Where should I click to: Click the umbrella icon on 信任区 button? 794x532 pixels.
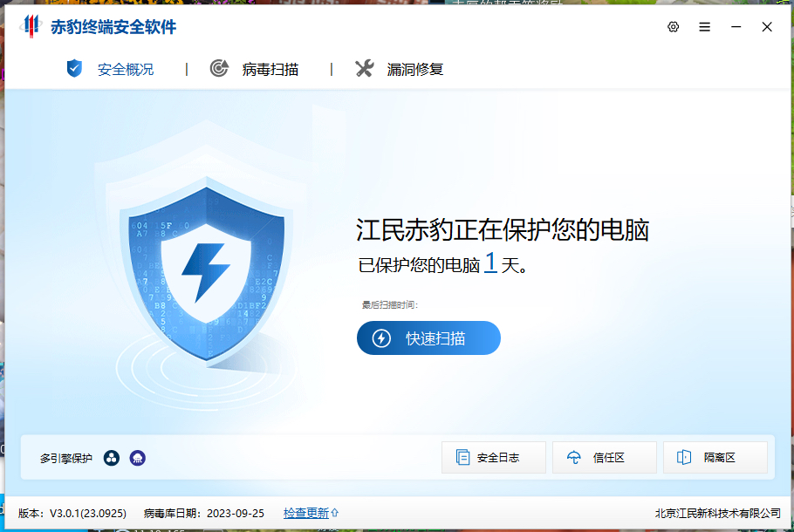point(574,458)
